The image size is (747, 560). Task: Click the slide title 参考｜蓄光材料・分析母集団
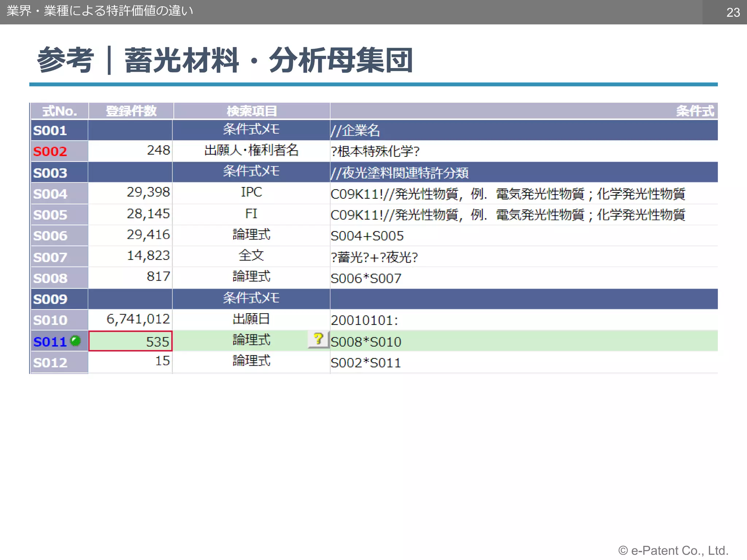click(x=225, y=60)
